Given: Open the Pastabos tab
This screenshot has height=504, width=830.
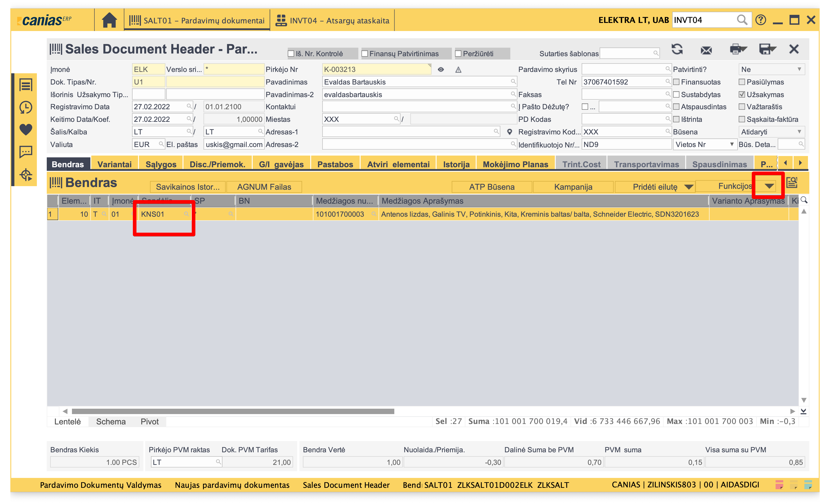Looking at the screenshot, I should pos(335,164).
